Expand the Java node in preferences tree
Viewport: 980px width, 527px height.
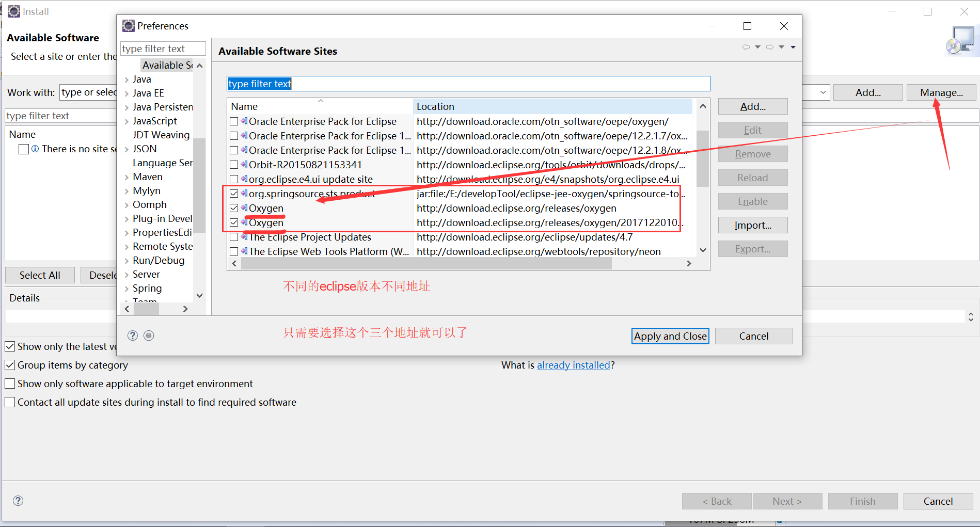[127, 79]
